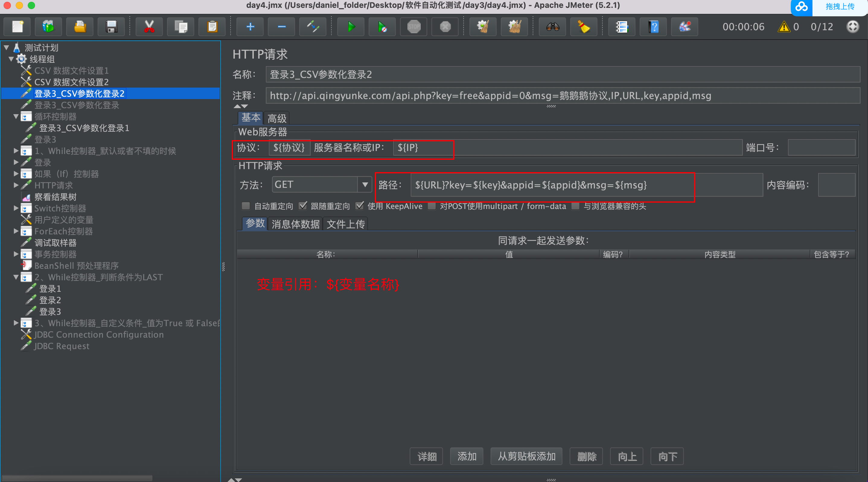Click the Function Helper list icon
Viewport: 868px width, 482px height.
pos(622,27)
